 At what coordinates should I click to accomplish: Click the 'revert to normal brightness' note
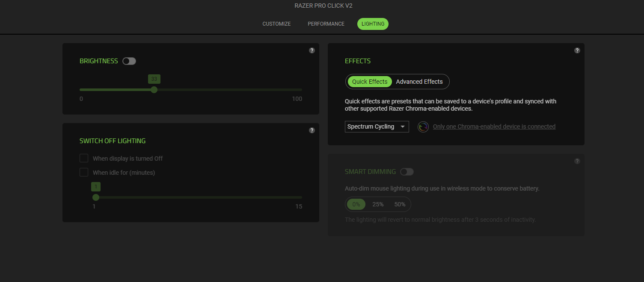440,220
